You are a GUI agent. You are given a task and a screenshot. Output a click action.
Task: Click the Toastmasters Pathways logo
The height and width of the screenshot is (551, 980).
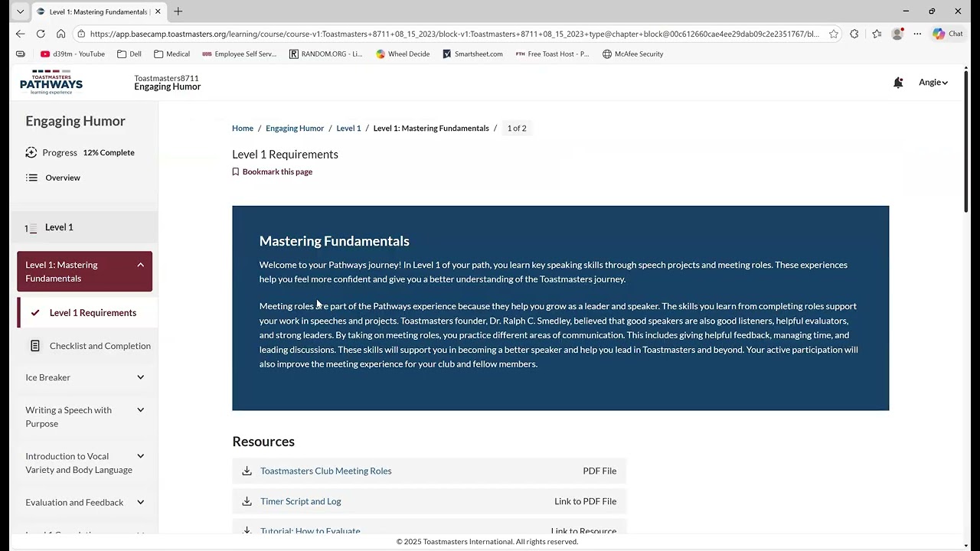51,82
